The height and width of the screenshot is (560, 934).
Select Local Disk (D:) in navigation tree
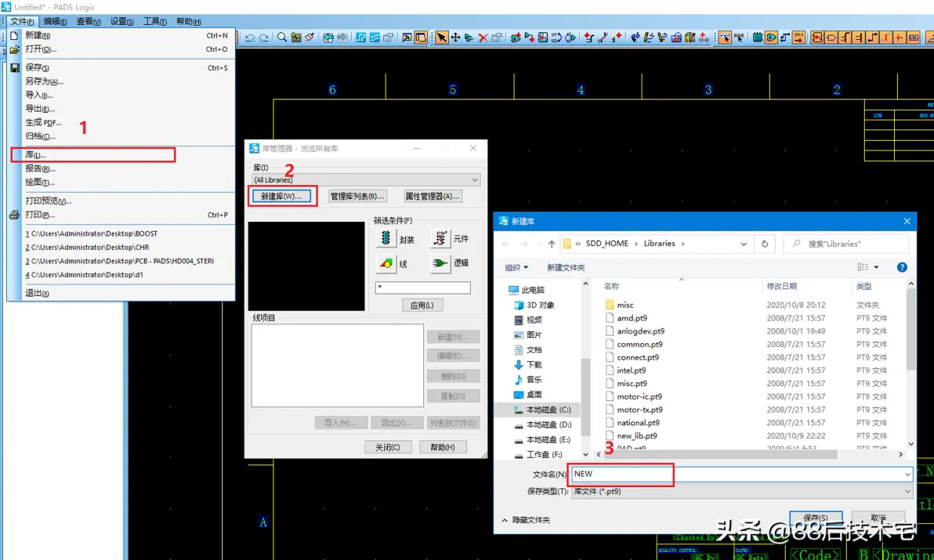pos(542,425)
